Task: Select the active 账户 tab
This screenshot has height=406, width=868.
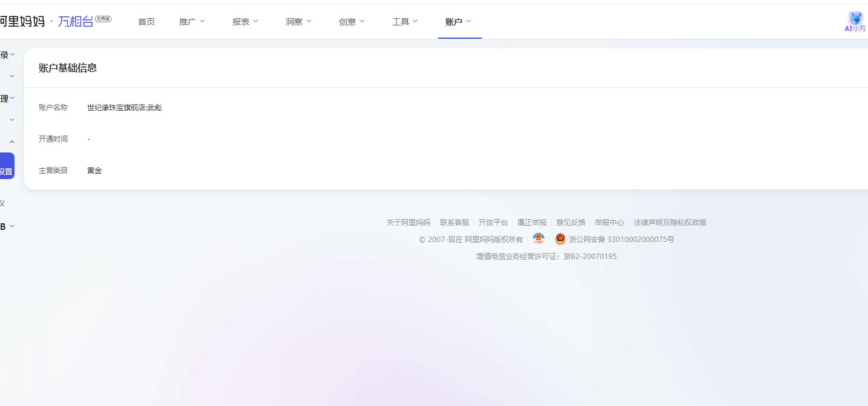Action: pos(458,22)
